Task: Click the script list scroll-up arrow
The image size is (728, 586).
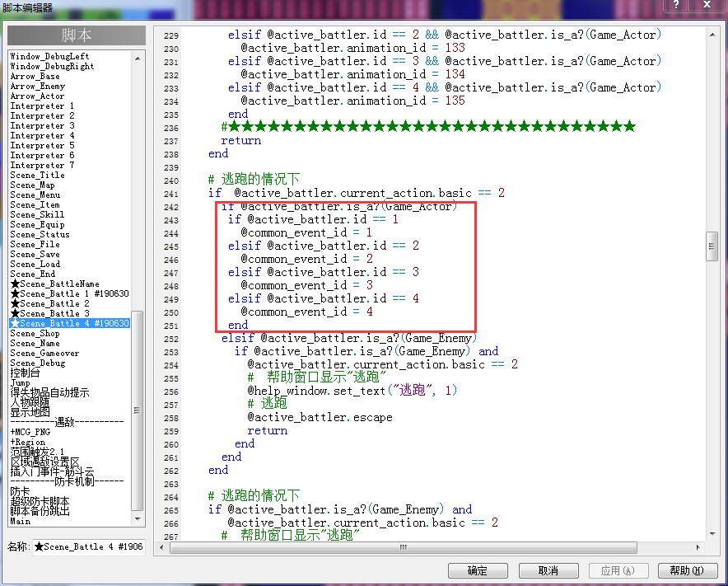Action: [x=138, y=59]
